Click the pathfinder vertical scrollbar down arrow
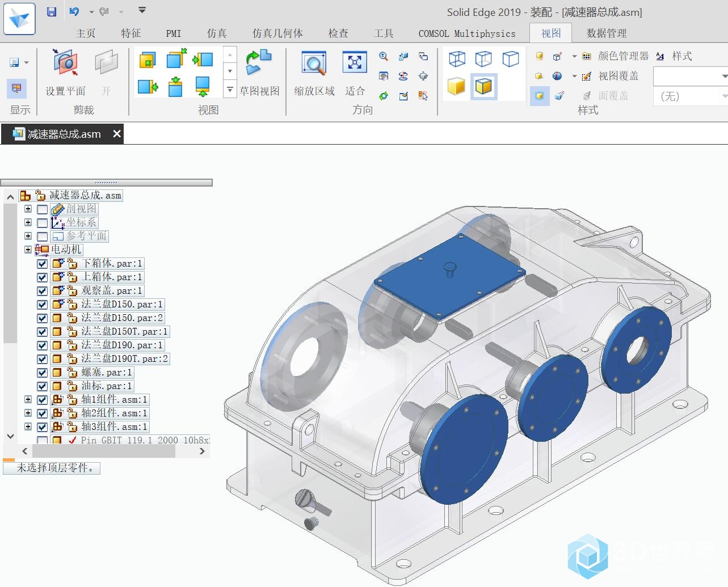Viewport: 728px width, 587px height. (10, 436)
